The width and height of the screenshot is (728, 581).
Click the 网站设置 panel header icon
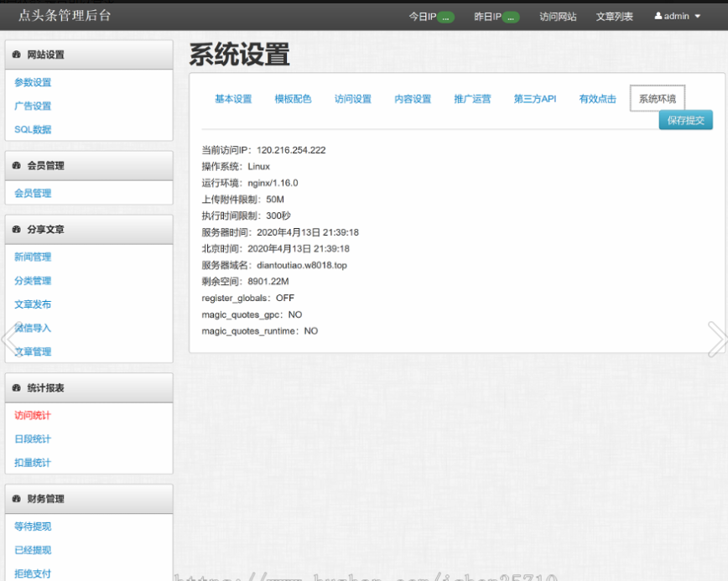pos(17,55)
